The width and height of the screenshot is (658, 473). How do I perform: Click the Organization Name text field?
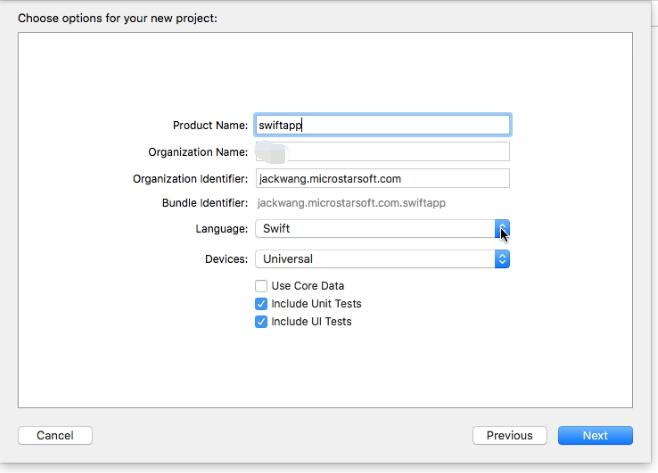click(382, 152)
